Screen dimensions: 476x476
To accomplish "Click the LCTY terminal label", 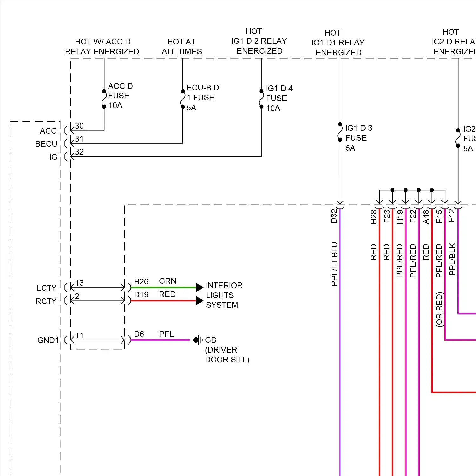I will coord(47,288).
